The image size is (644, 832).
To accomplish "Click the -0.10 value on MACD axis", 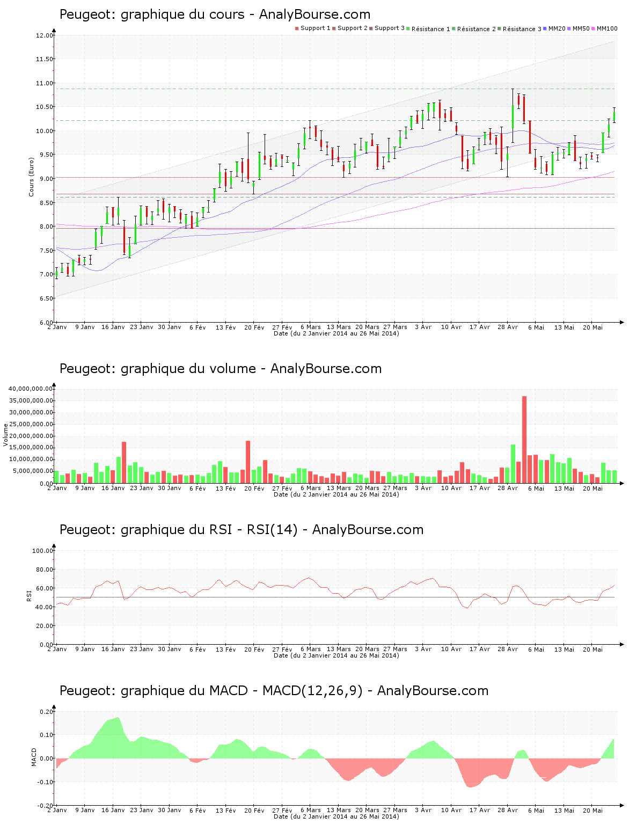I will pyautogui.click(x=45, y=782).
